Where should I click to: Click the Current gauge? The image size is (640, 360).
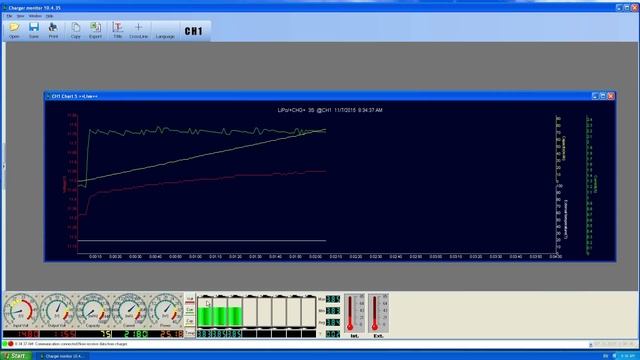pyautogui.click(x=129, y=311)
